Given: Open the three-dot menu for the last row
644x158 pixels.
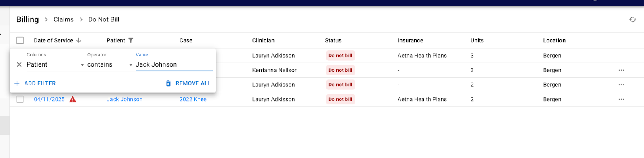Looking at the screenshot, I should pyautogui.click(x=621, y=99).
